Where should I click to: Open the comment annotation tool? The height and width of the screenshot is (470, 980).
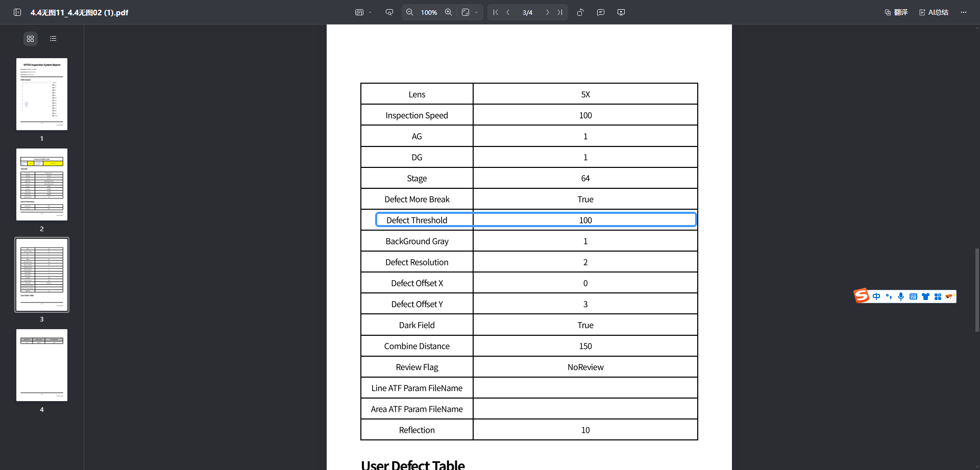coord(601,12)
